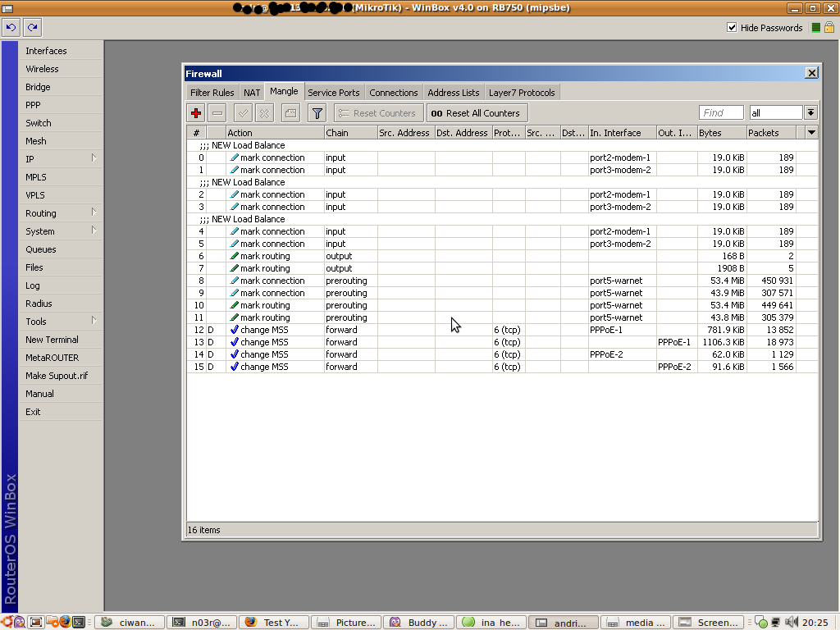Toggle the Hide Passwords checkbox
Image resolution: width=840 pixels, height=630 pixels.
coord(732,28)
